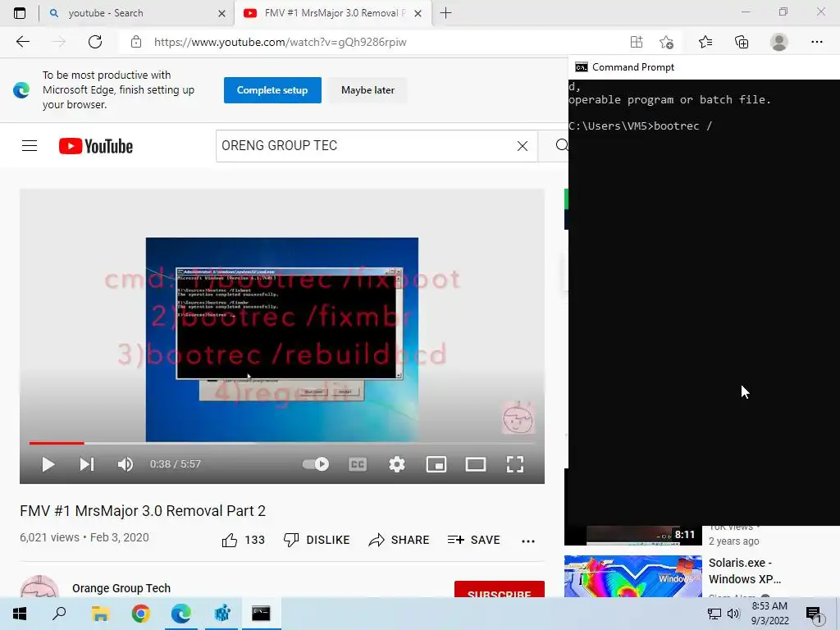Toggle the autoplay switch
Viewport: 840px width, 630px height.
[x=316, y=464]
